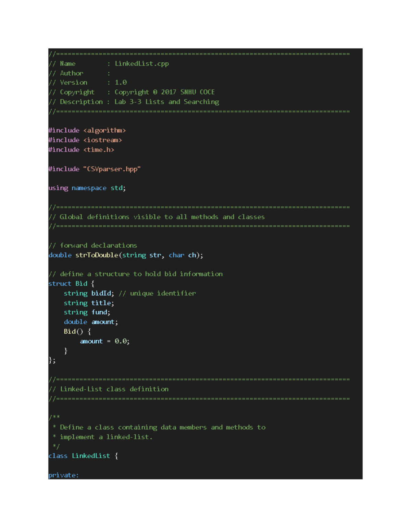The height and width of the screenshot is (532, 411).
Task: Click the Copyright 2017 SNHU COCE comment
Action: click(164, 92)
